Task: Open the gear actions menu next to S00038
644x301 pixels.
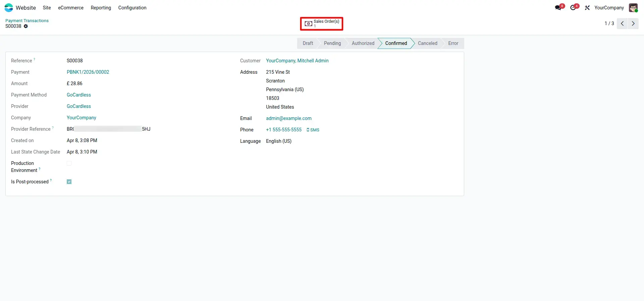Action: 26,26
